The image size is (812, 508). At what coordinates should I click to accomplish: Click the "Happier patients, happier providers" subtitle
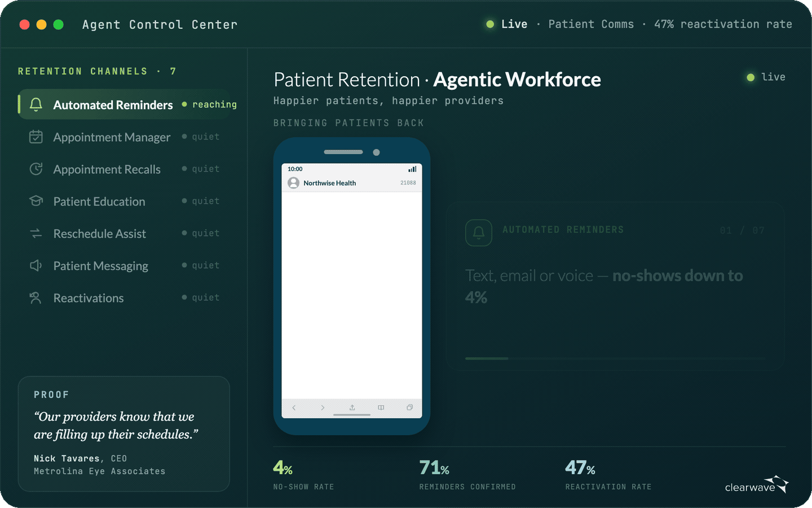point(388,101)
